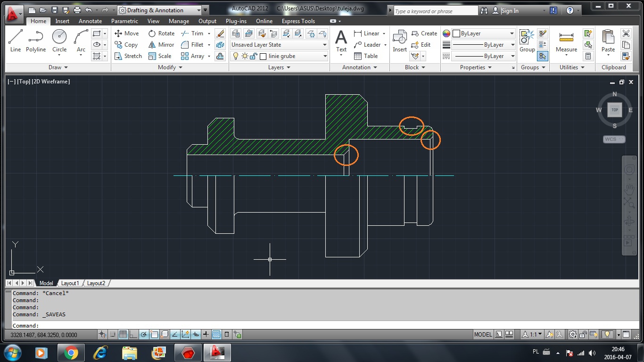Open the Unsaved Layer State dropdown
The height and width of the screenshot is (362, 644).
279,45
